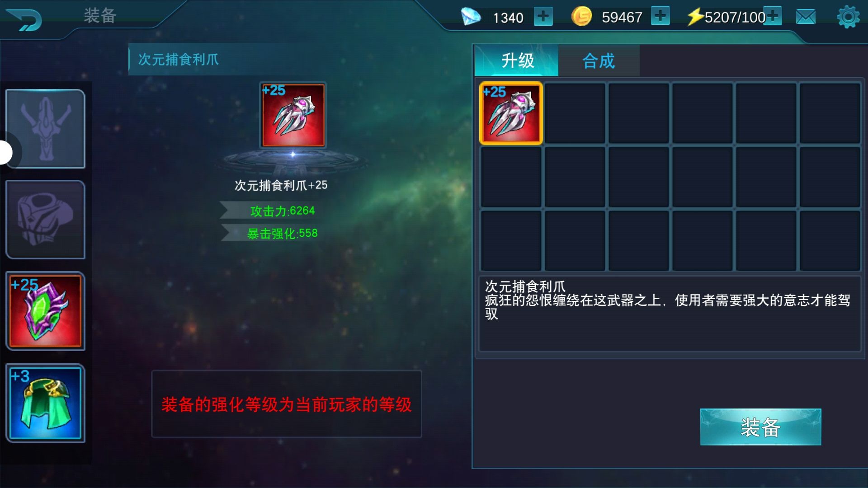The image size is (868, 488).
Task: Click the large +25 claw preview on pedestal
Action: [293, 115]
